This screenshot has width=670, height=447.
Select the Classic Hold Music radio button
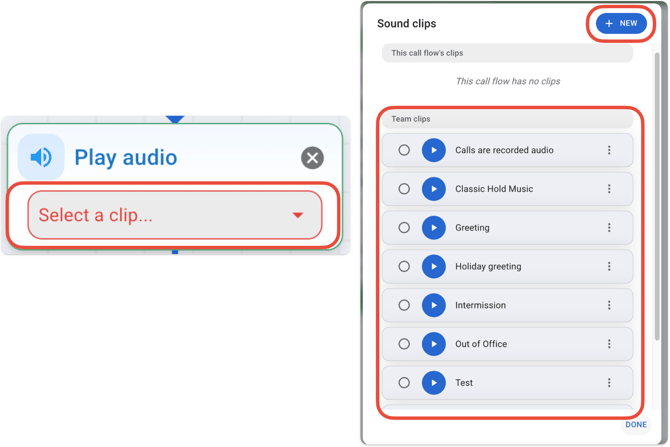click(x=404, y=189)
